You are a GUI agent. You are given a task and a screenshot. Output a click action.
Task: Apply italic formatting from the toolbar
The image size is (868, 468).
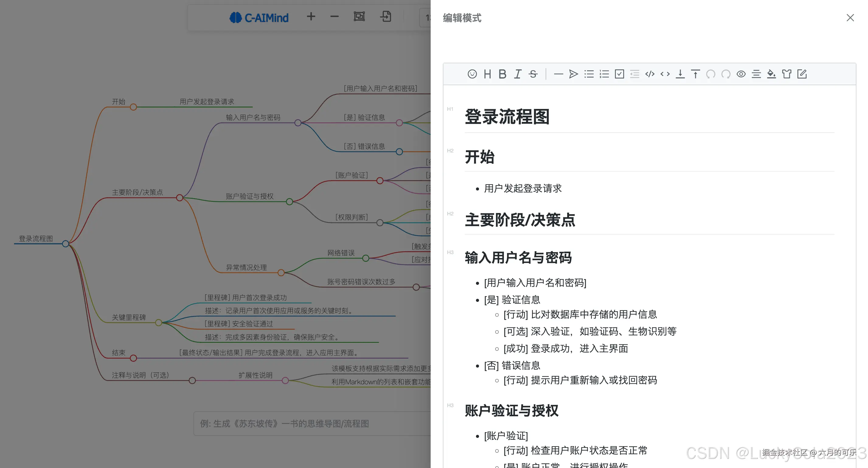point(518,74)
